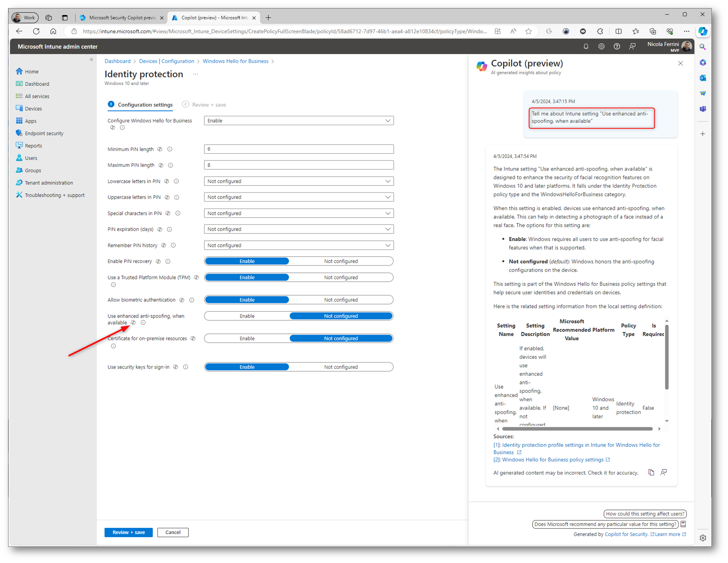The width and height of the screenshot is (728, 563).
Task: Set security keys for sign-in to Not configured
Action: click(341, 367)
